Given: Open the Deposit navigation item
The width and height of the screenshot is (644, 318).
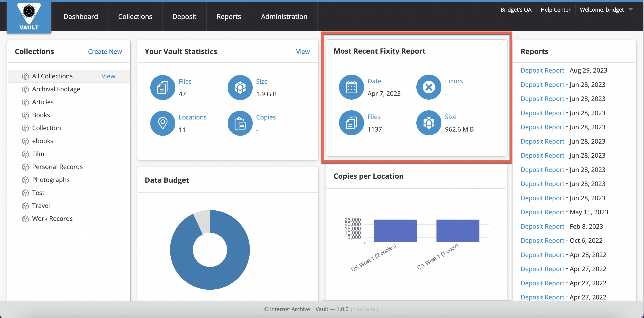Looking at the screenshot, I should [x=184, y=17].
